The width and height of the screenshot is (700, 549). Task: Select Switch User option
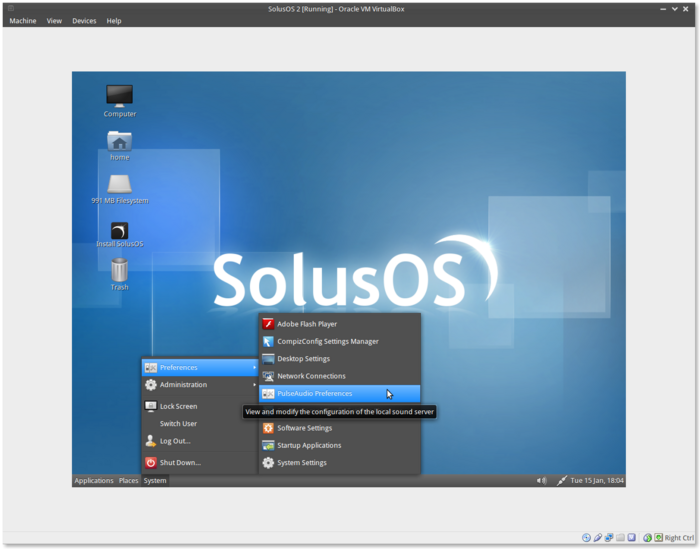coord(178,424)
